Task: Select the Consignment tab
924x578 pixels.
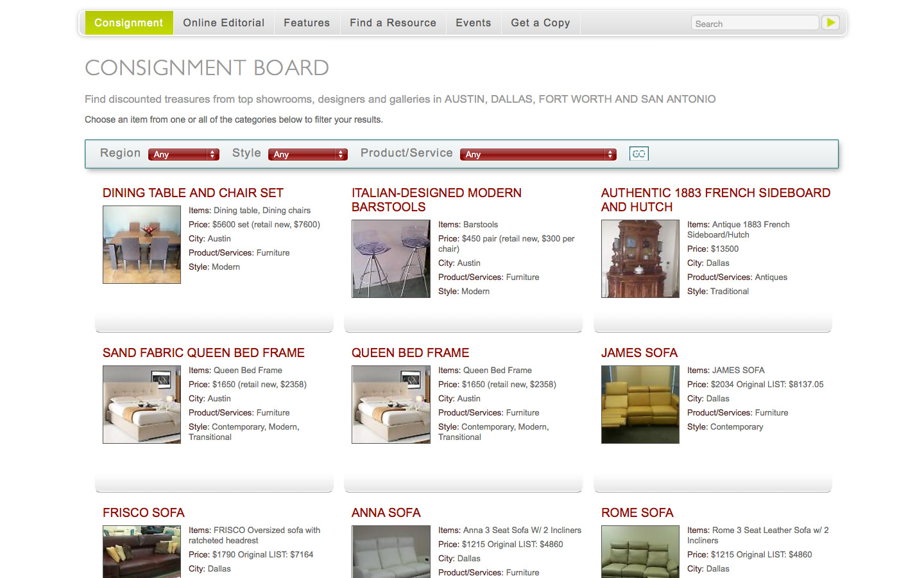Action: [x=129, y=23]
